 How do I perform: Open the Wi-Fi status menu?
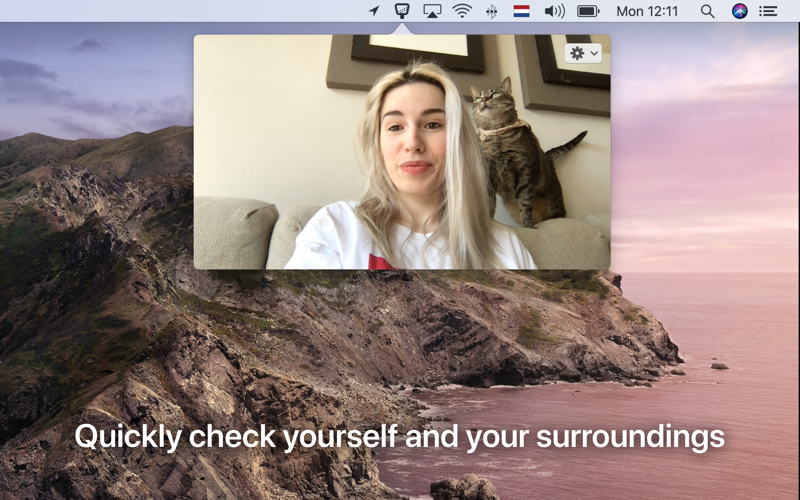tap(462, 11)
